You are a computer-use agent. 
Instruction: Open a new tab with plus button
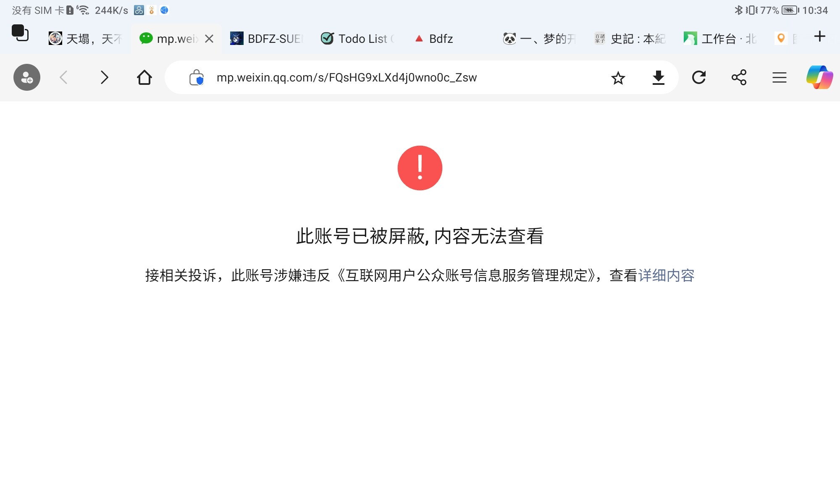pos(819,37)
